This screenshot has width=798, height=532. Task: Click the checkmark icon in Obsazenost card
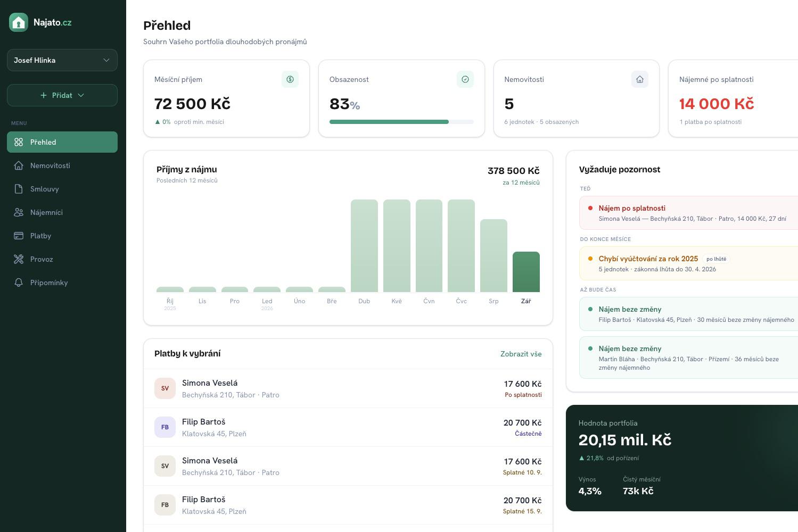point(465,79)
